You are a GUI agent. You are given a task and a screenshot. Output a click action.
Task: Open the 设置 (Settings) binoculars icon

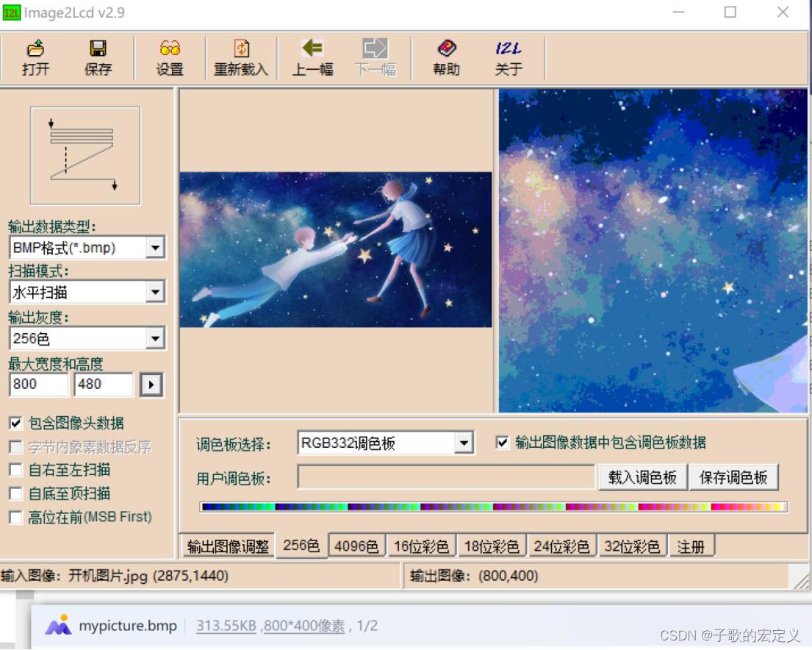pyautogui.click(x=170, y=57)
